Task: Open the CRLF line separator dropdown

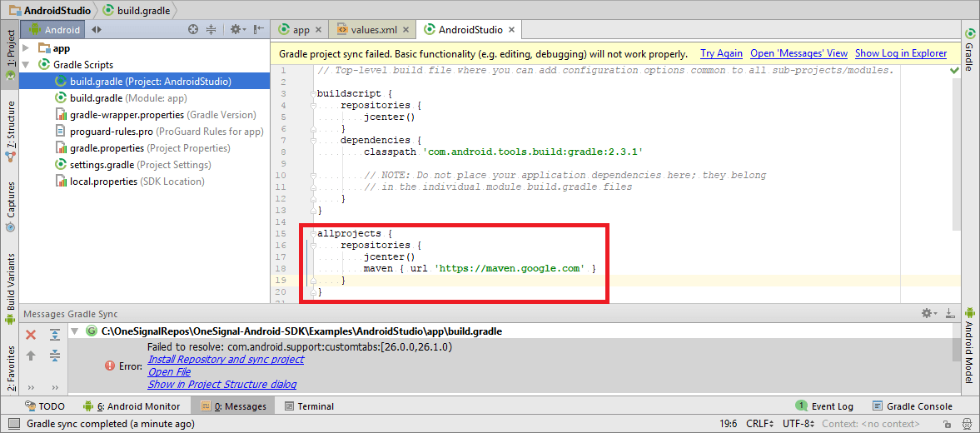Action: [761, 424]
